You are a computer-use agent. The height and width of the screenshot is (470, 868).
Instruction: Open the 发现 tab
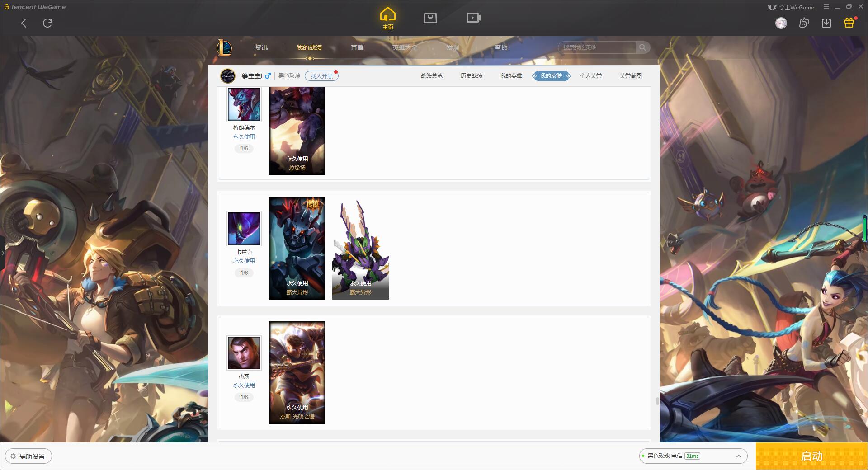453,47
